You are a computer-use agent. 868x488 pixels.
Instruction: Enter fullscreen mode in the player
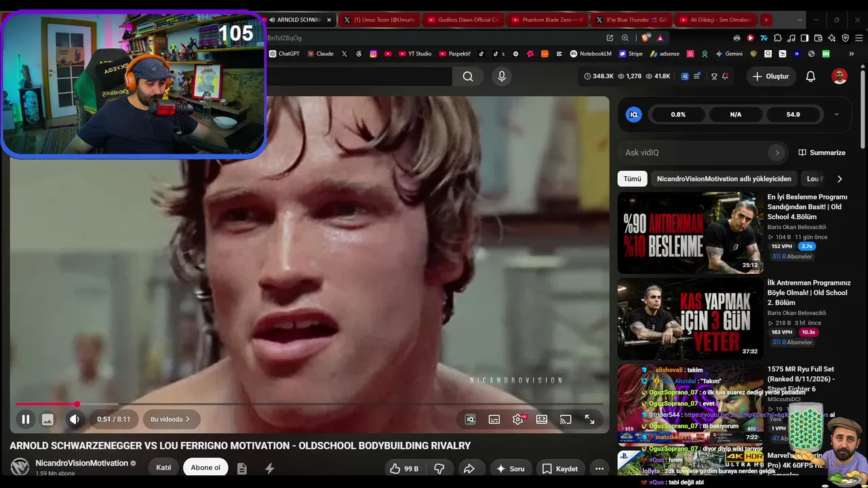pyautogui.click(x=589, y=420)
